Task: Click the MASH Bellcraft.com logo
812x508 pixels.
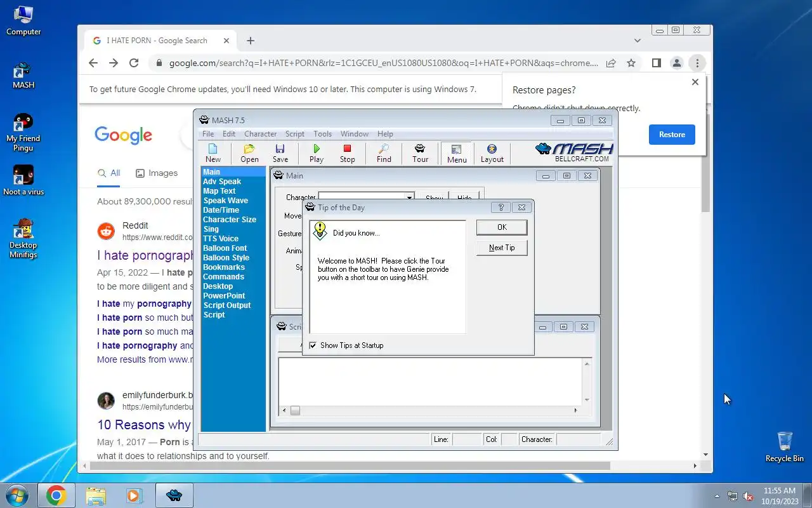Action: (574, 152)
